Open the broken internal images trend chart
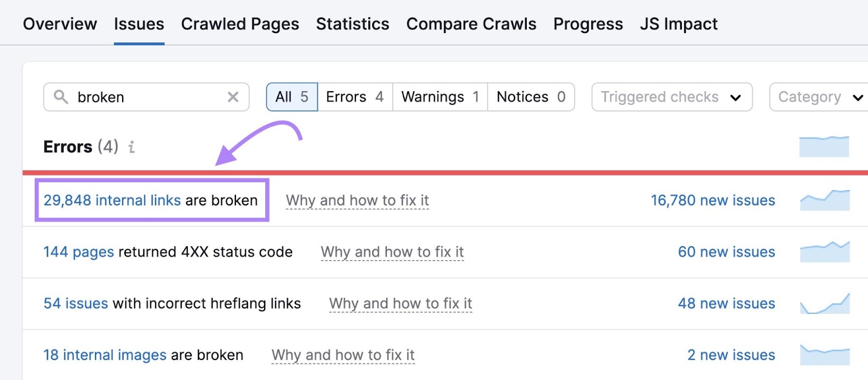This screenshot has width=868, height=380. click(825, 355)
